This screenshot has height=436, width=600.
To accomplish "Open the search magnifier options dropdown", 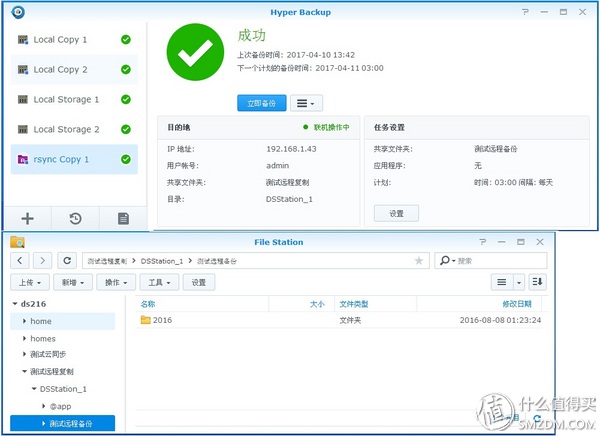I will click(x=447, y=261).
